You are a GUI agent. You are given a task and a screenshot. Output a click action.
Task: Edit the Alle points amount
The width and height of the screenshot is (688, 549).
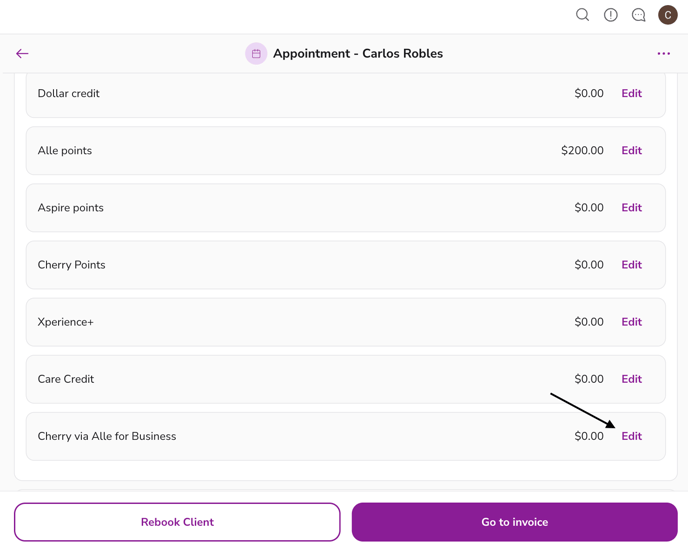pyautogui.click(x=631, y=151)
